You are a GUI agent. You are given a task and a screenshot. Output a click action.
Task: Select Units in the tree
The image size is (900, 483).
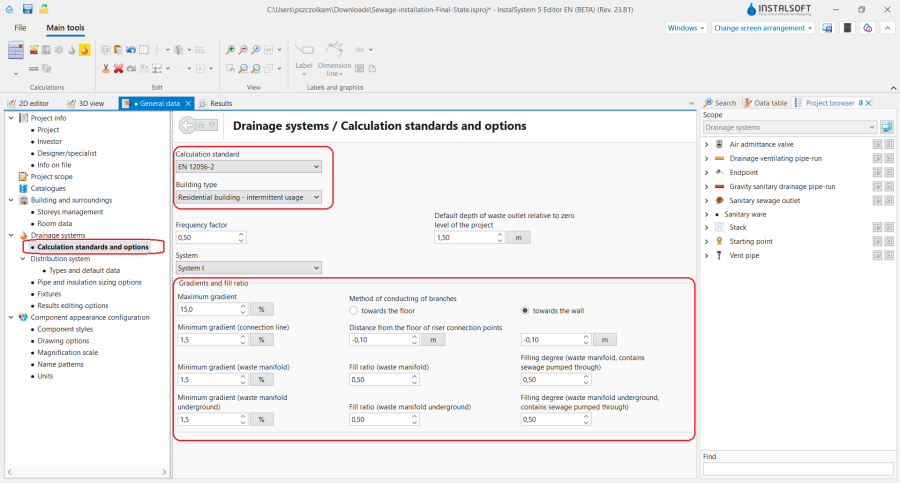[x=45, y=376]
